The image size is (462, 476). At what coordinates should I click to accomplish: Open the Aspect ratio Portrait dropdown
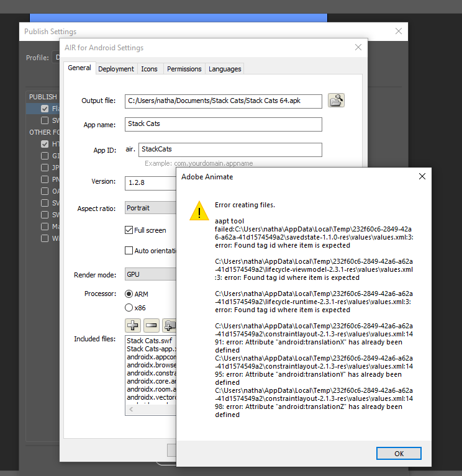click(x=150, y=208)
